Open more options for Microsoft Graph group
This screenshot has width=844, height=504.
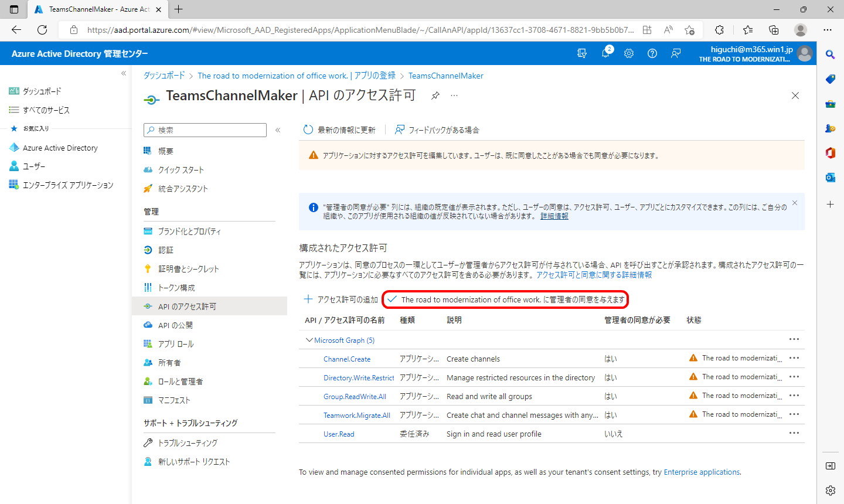(794, 339)
